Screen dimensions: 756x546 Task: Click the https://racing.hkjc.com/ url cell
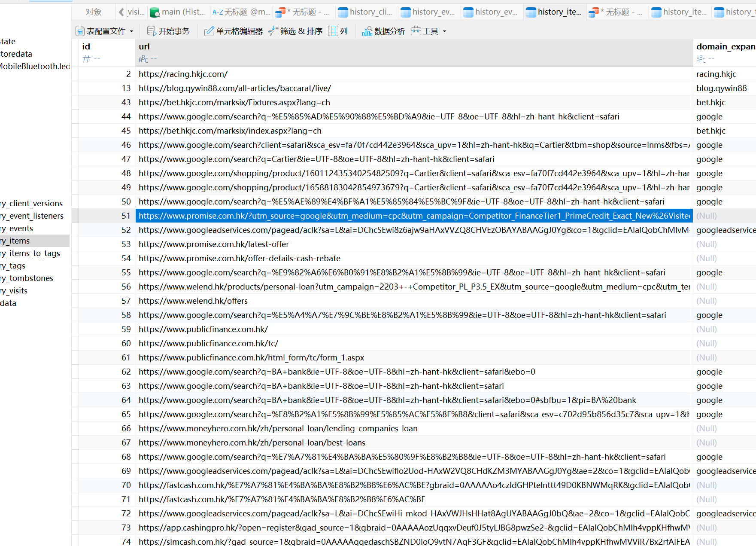point(414,74)
